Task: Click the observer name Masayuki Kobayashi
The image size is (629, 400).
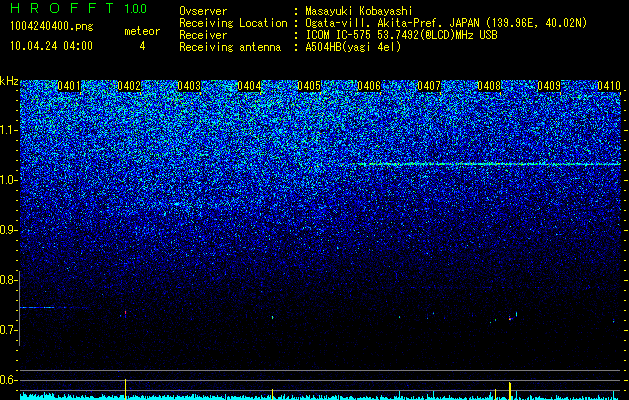Action: click(x=359, y=11)
